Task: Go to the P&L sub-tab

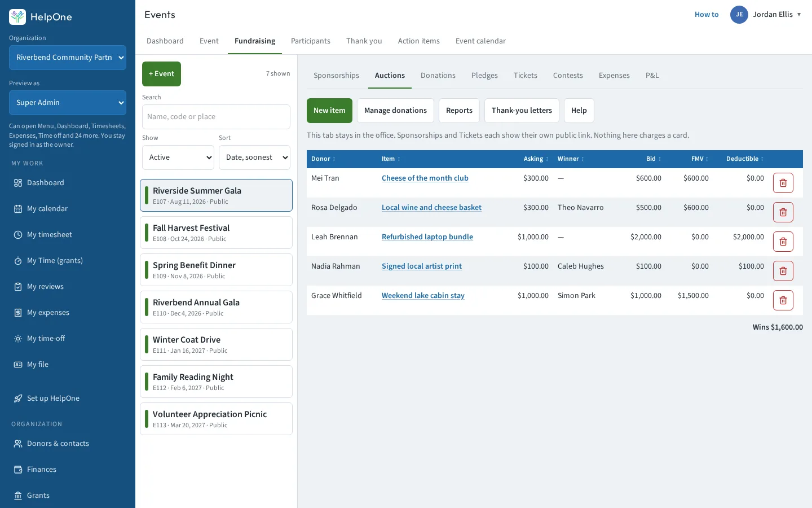Action: point(652,76)
